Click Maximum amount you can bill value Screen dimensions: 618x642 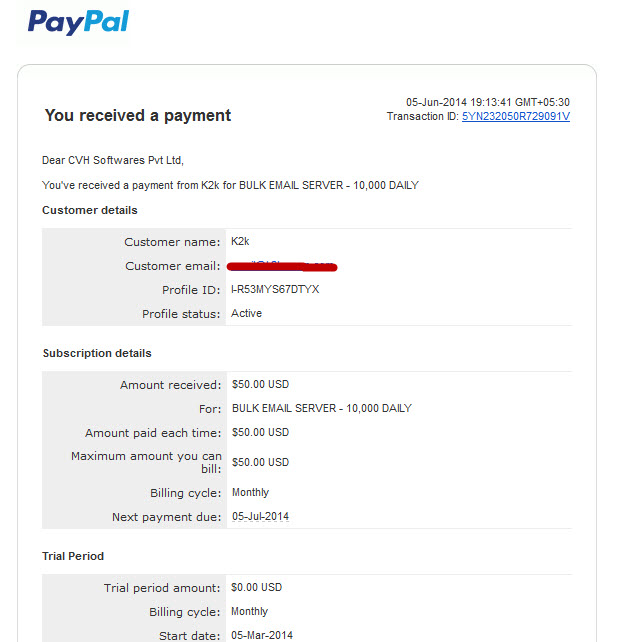[260, 462]
